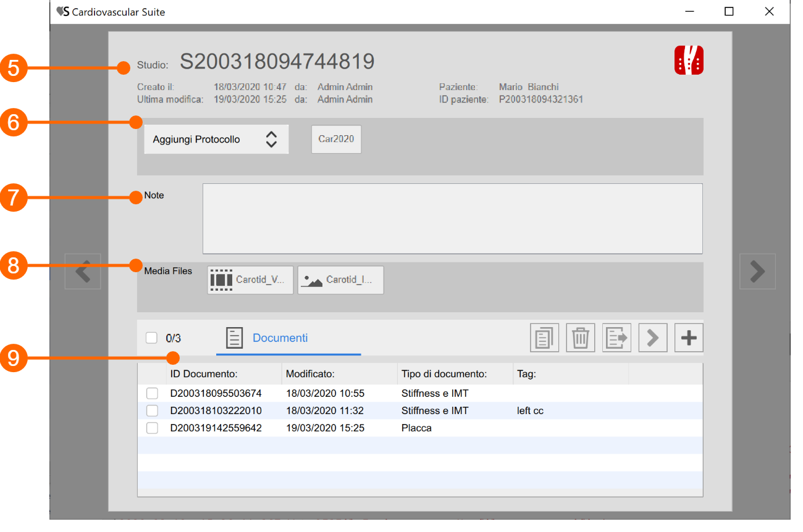Screen dimensions: 803x532
Task: Select checkbox for the Placca document
Action: click(x=152, y=428)
